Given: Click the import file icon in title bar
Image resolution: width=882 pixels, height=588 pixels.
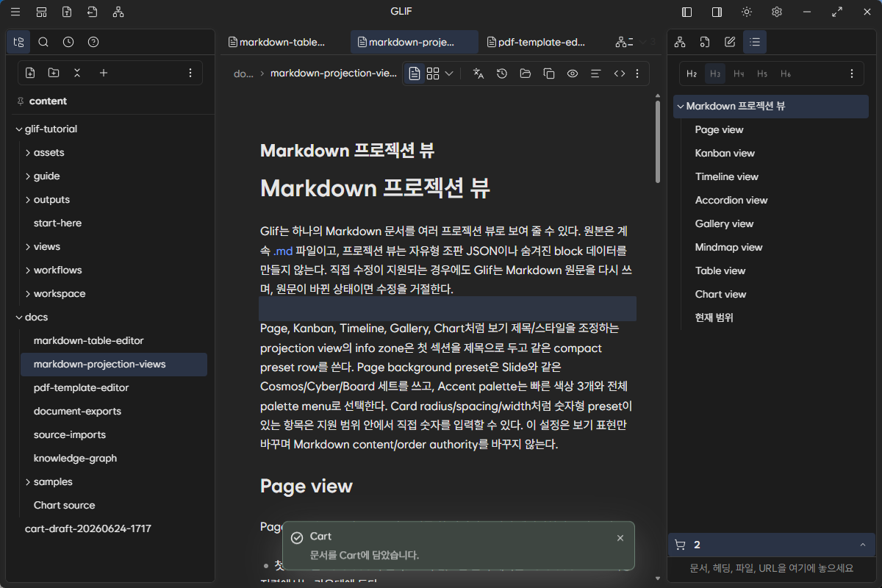Looking at the screenshot, I should [92, 12].
